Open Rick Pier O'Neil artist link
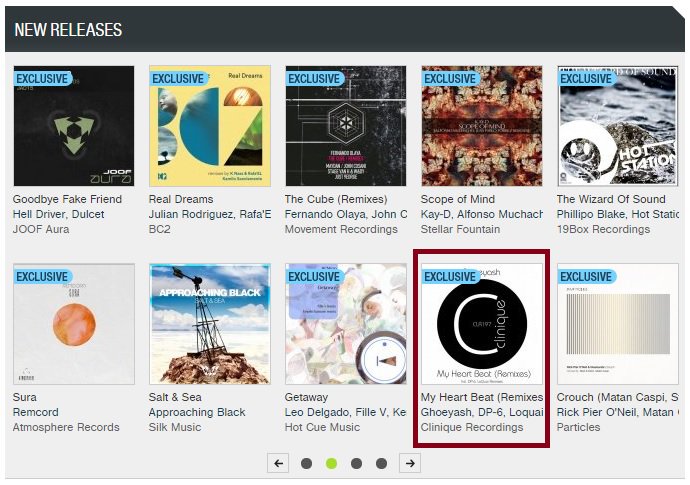The image size is (690, 485). [618, 412]
